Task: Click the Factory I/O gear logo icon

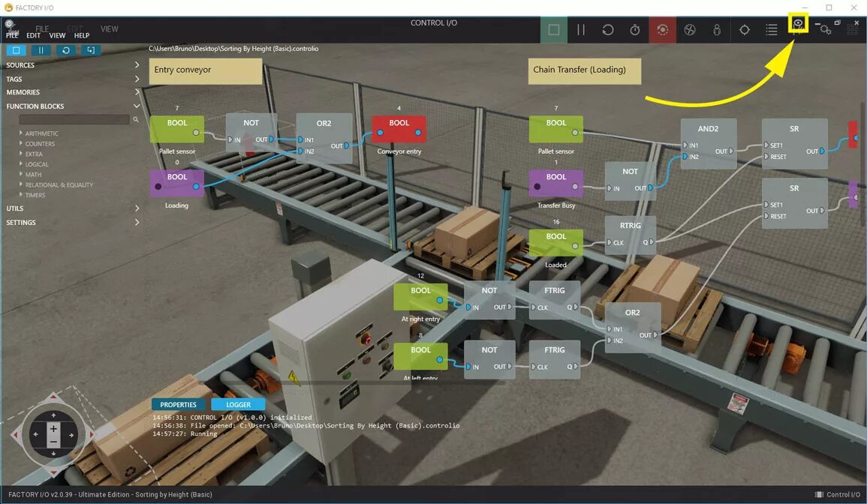Action: click(x=10, y=25)
